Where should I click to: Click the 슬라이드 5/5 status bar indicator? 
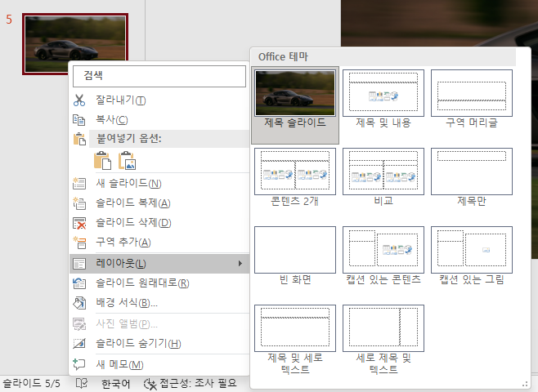click(31, 383)
